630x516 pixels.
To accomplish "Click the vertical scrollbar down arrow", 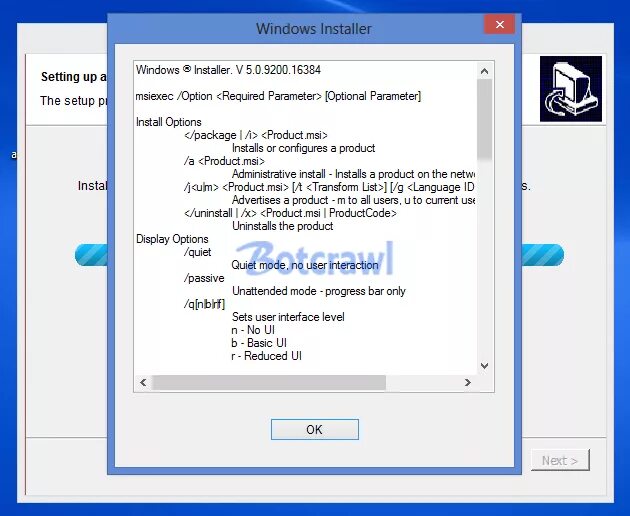I will tap(485, 366).
